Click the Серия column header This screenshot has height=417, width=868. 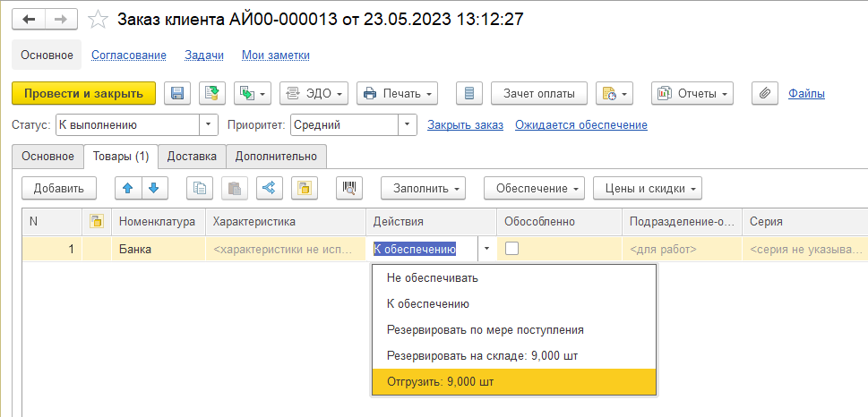coord(805,222)
